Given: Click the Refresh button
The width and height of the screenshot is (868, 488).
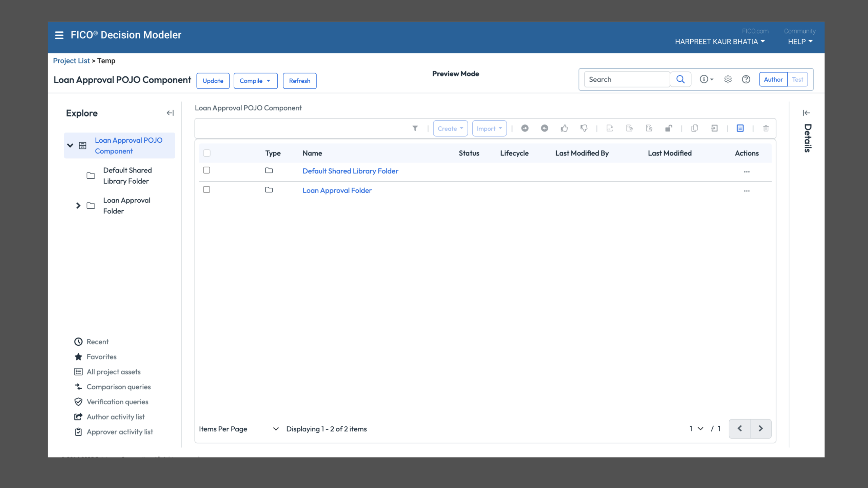Looking at the screenshot, I should coord(300,81).
